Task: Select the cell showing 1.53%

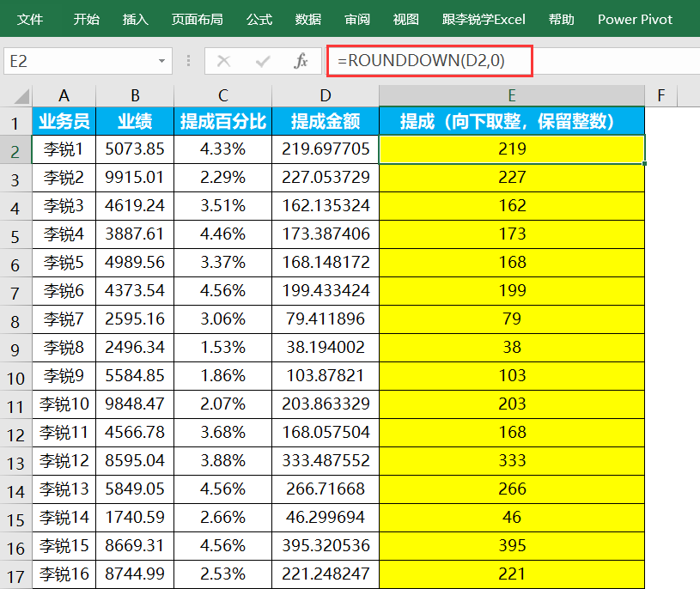Action: [x=222, y=348]
